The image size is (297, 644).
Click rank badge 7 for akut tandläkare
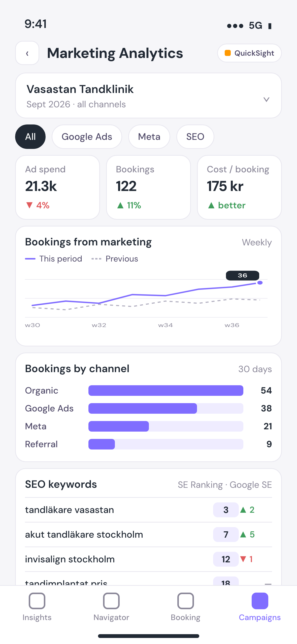coord(226,535)
